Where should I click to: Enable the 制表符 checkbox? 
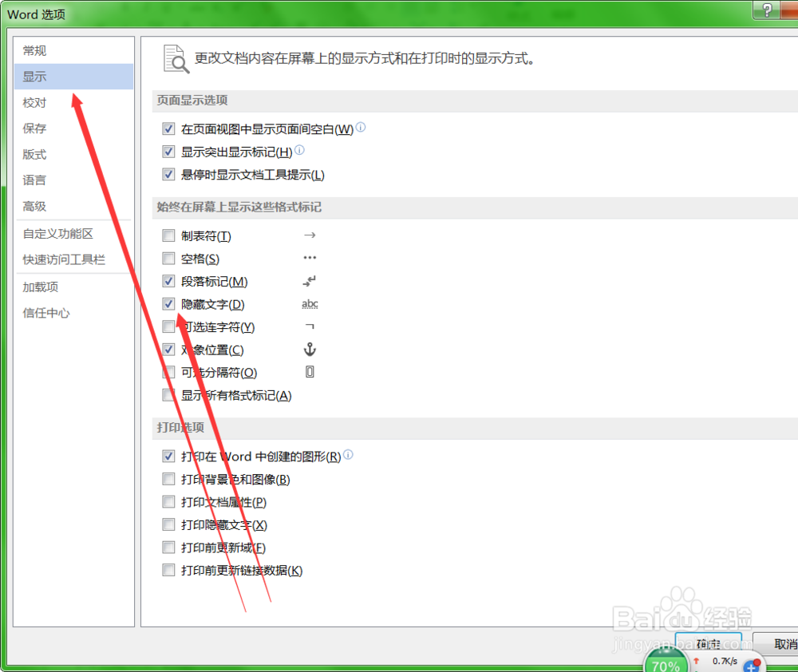click(x=168, y=235)
